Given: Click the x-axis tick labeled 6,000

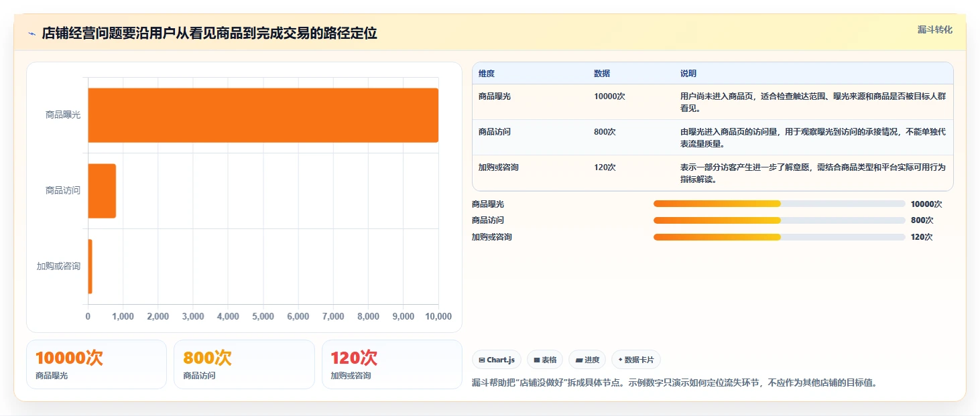Looking at the screenshot, I should click(298, 317).
